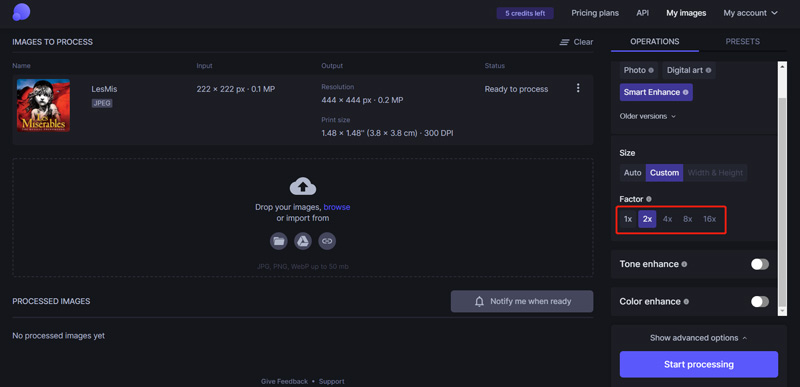Click the Clear list icon
Image resolution: width=800 pixels, height=387 pixels.
click(564, 42)
